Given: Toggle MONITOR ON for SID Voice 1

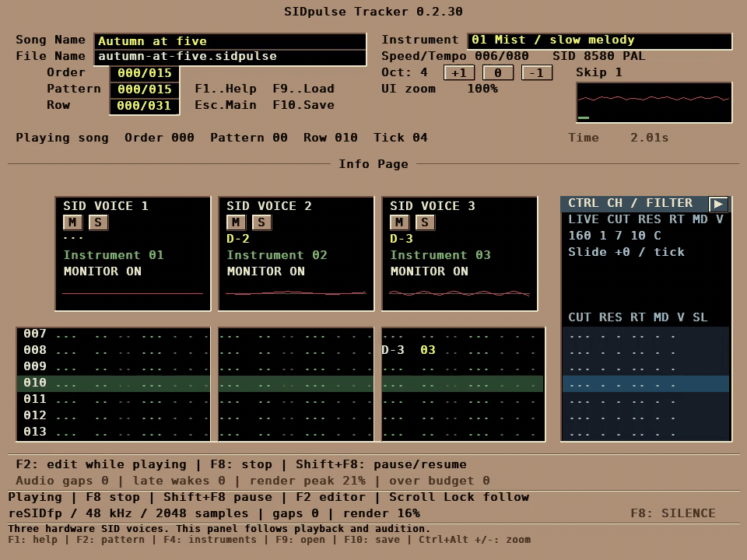Looking at the screenshot, I should tap(103, 271).
